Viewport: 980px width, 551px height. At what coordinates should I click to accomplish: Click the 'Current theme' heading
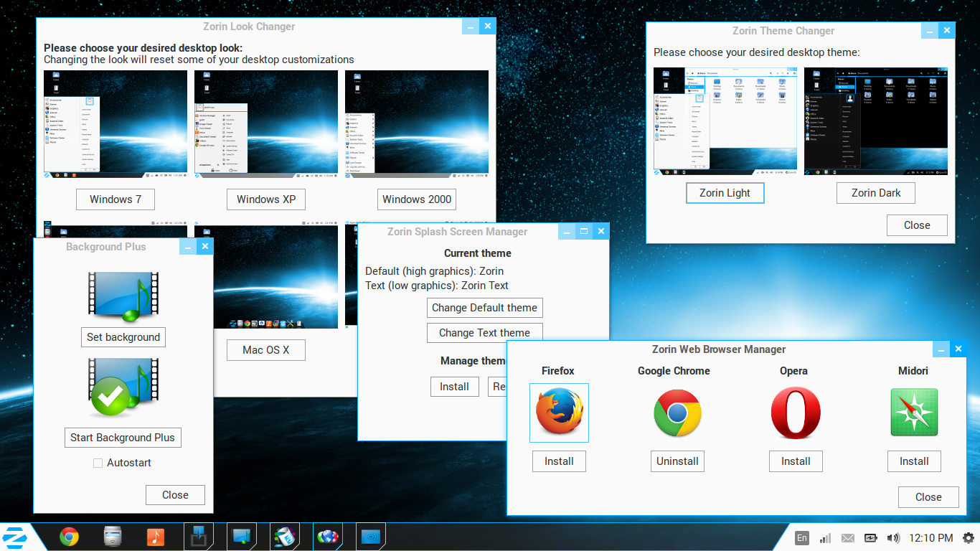(x=478, y=253)
